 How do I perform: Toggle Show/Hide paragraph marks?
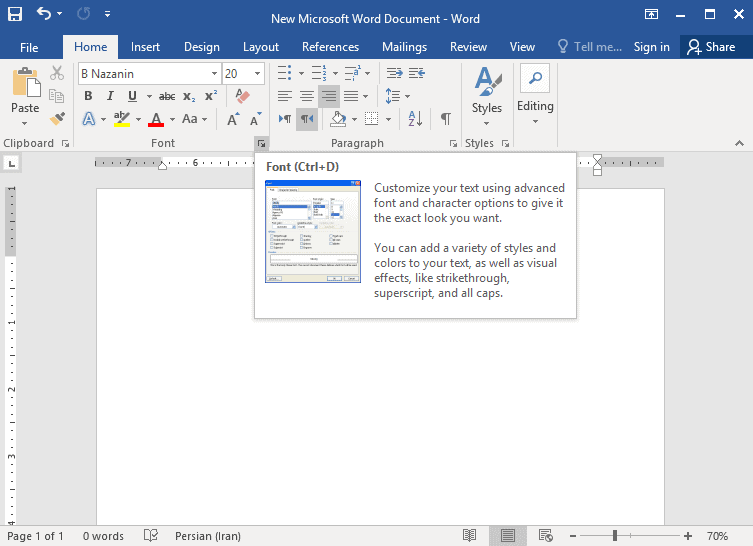point(446,119)
